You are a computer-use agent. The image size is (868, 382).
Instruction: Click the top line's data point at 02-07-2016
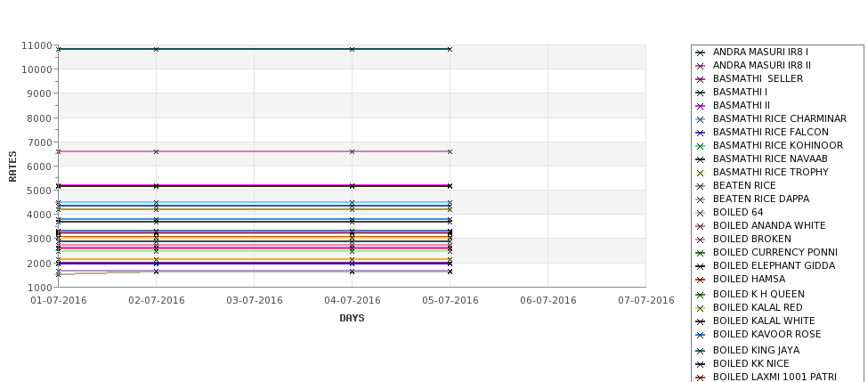(x=157, y=49)
